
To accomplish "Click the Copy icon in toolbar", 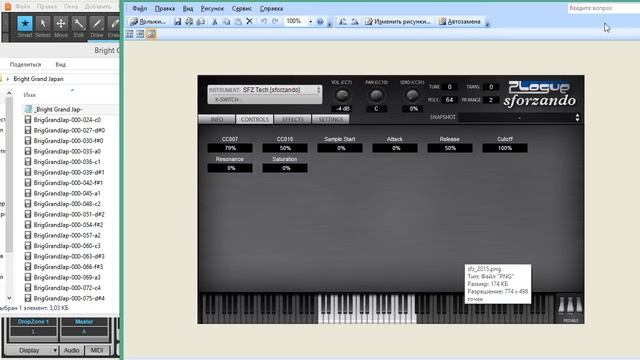I will 226,22.
